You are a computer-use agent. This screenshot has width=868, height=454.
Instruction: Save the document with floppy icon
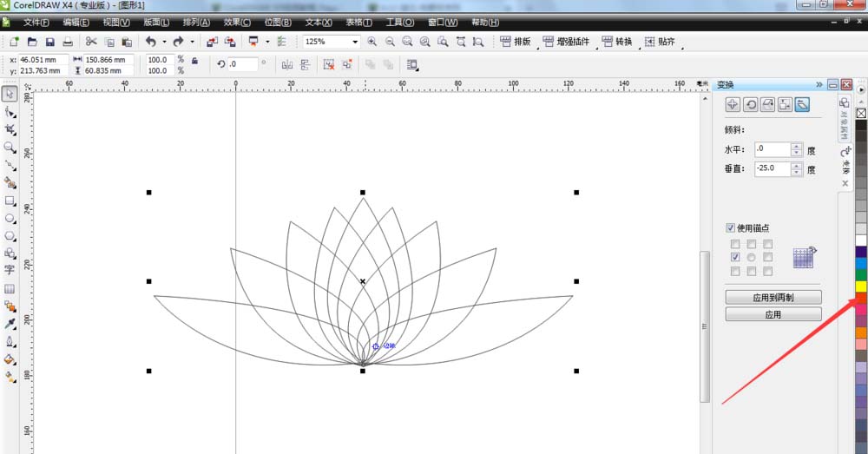tap(49, 42)
